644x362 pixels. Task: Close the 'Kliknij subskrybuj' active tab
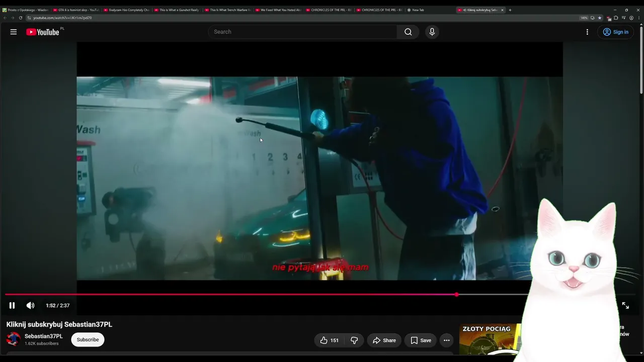point(502,10)
